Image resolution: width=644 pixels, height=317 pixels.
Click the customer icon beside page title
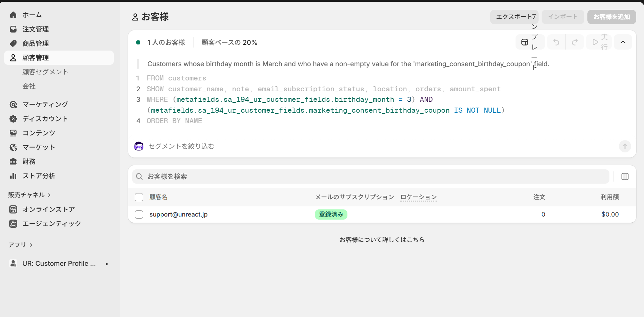135,17
